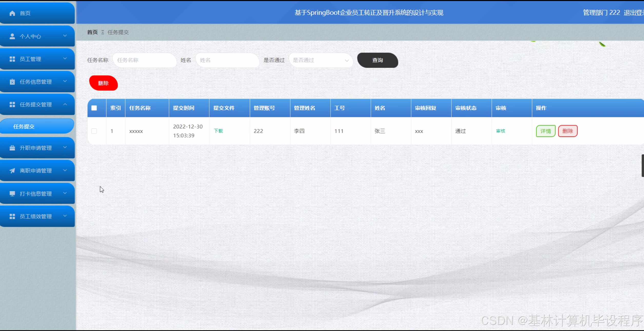Click the 任务名称 search input field

pyautogui.click(x=144, y=60)
